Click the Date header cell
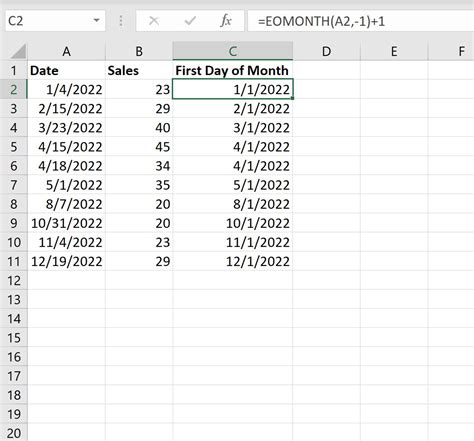Viewport: 474px width, 441px height. [x=66, y=70]
